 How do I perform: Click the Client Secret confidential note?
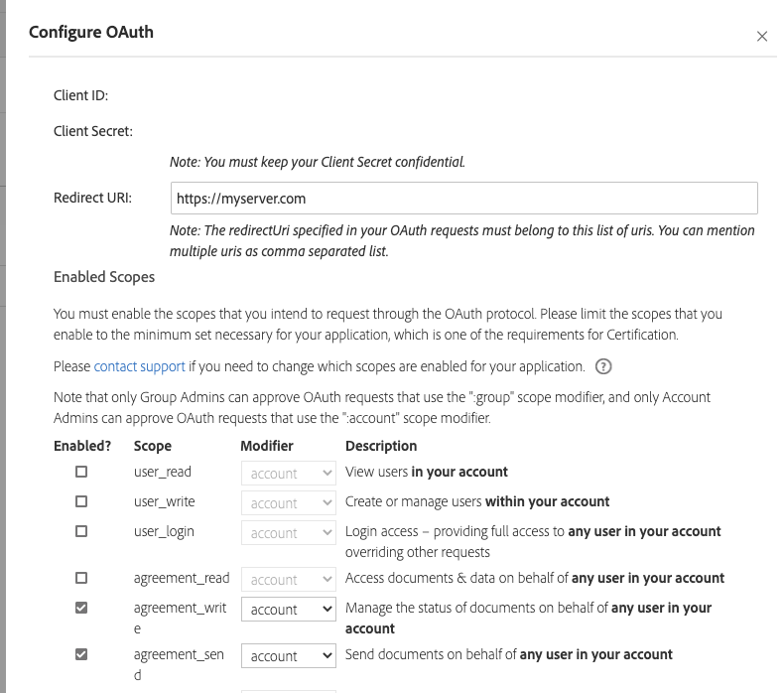pos(318,162)
